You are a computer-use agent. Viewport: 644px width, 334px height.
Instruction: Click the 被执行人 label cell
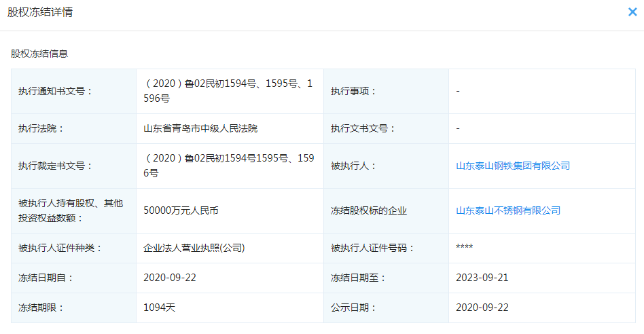tap(353, 166)
